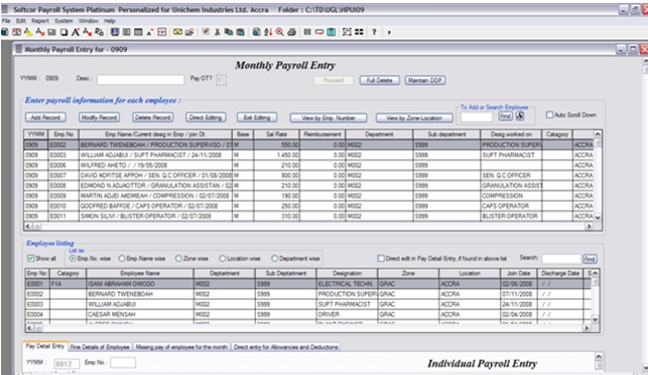
Task: Select CAESAR MENSAH row in employee listing
Action: tap(308, 314)
